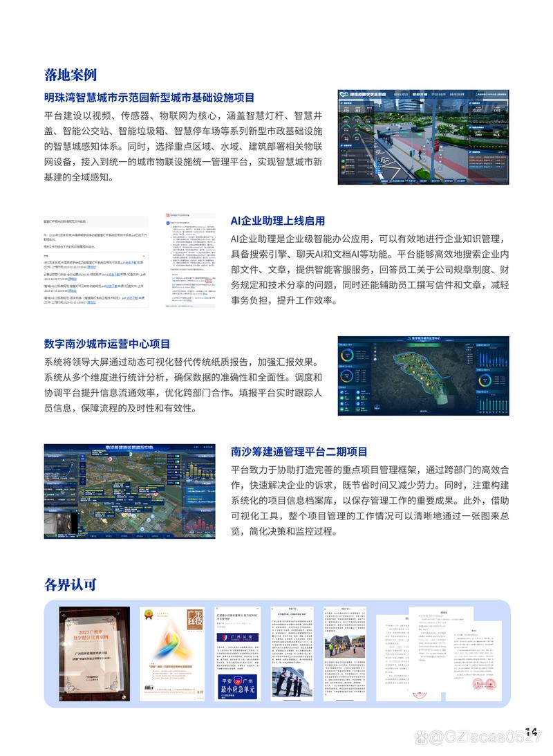Select the 明珠湾智慧城市示范园 project title
553x756 pixels.
tap(149, 98)
